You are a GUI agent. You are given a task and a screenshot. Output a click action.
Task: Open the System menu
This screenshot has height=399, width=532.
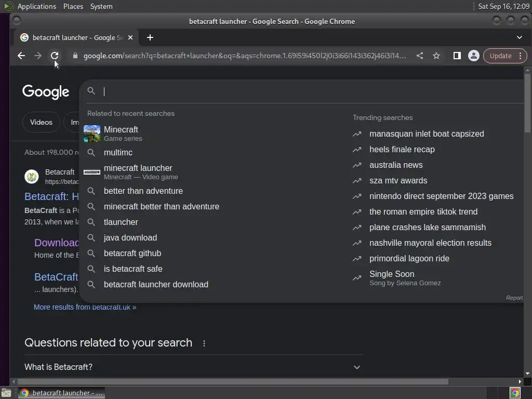click(101, 6)
